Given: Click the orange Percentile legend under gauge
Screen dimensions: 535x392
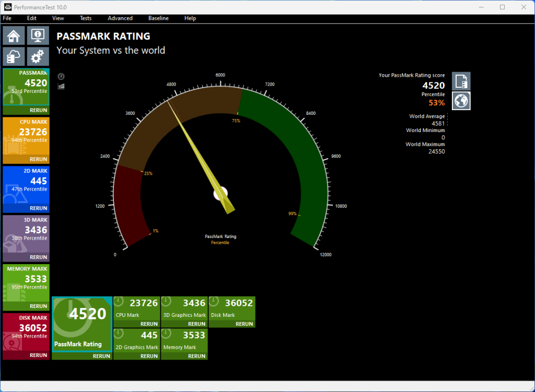Looking at the screenshot, I should [220, 243].
